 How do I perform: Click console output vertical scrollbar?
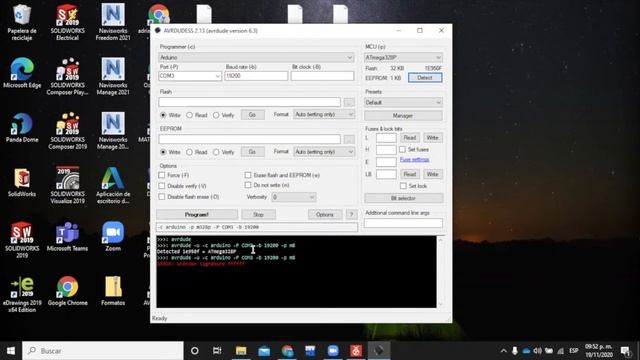pos(441,272)
